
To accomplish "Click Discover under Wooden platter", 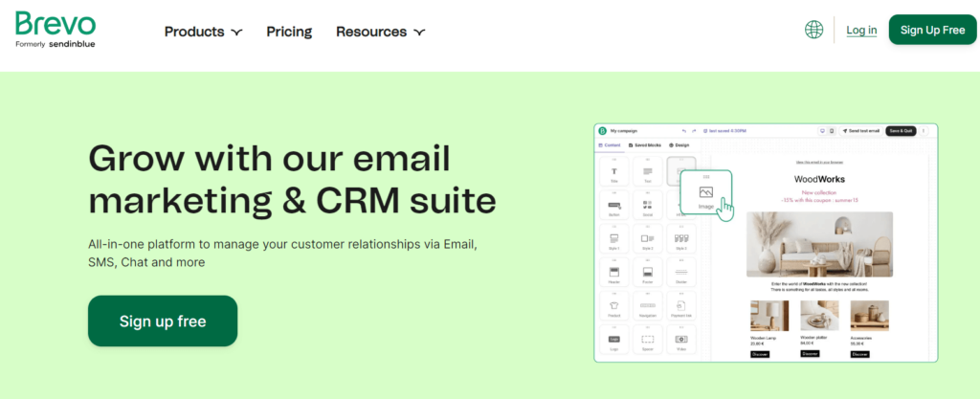I will (810, 353).
